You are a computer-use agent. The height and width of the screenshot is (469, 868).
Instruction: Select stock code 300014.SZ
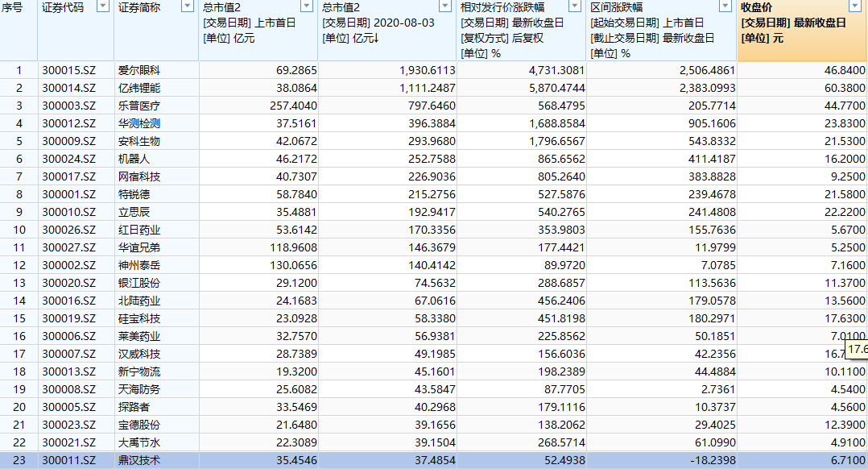68,88
